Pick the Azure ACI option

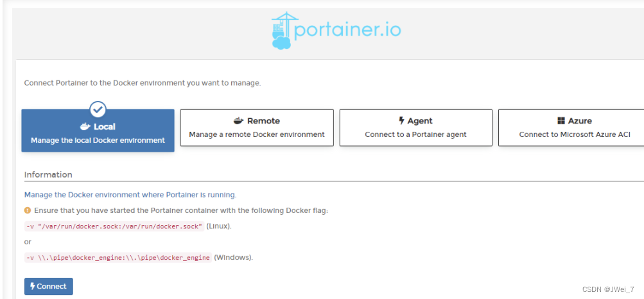(x=571, y=127)
